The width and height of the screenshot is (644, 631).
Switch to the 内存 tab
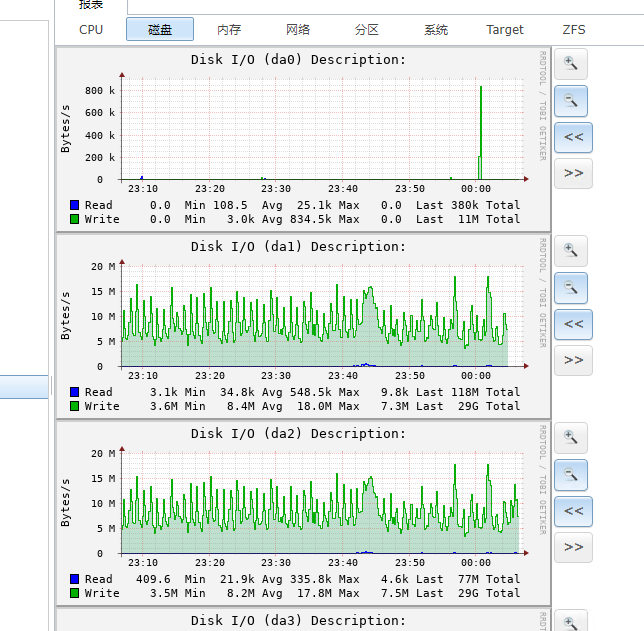click(229, 30)
